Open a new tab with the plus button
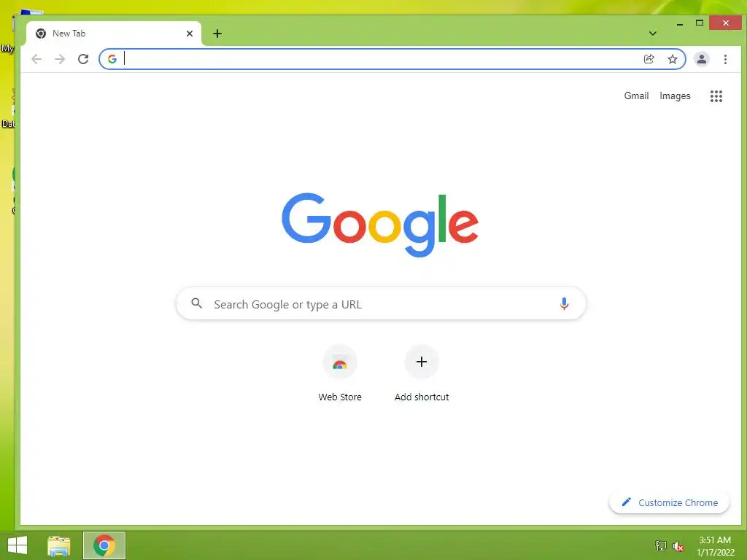The width and height of the screenshot is (747, 560). (217, 34)
